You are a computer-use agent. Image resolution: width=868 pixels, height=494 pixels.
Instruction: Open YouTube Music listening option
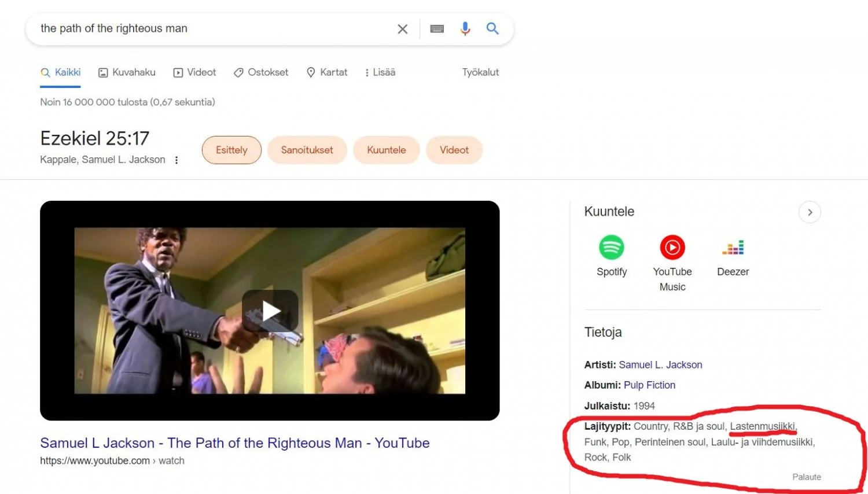(x=672, y=248)
